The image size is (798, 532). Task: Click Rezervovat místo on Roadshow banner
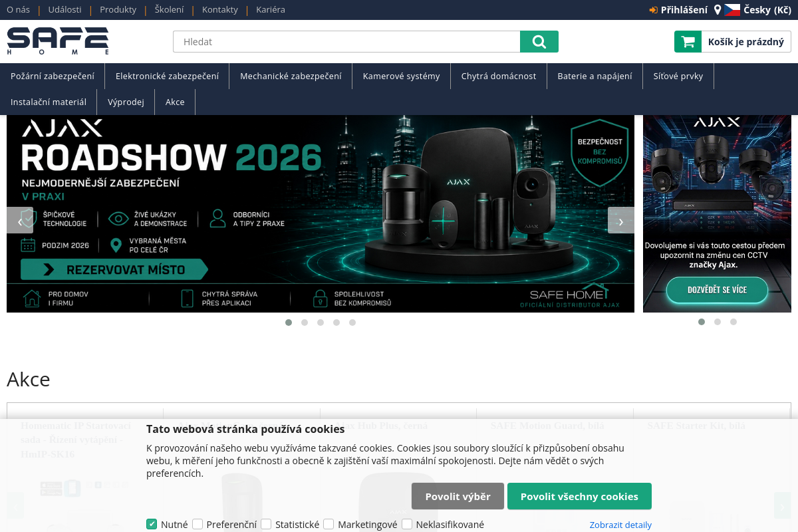[x=114, y=269]
